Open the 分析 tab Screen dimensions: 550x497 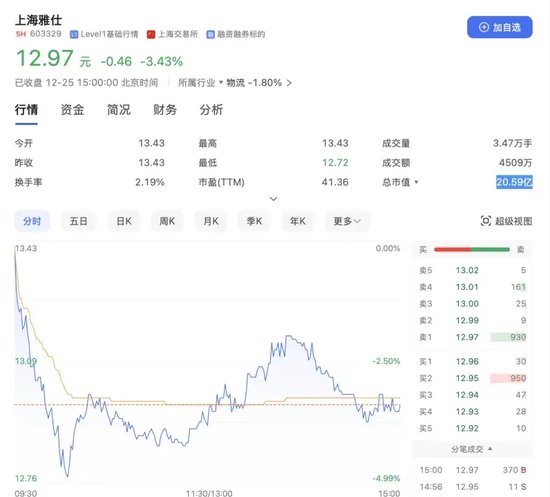tap(211, 110)
